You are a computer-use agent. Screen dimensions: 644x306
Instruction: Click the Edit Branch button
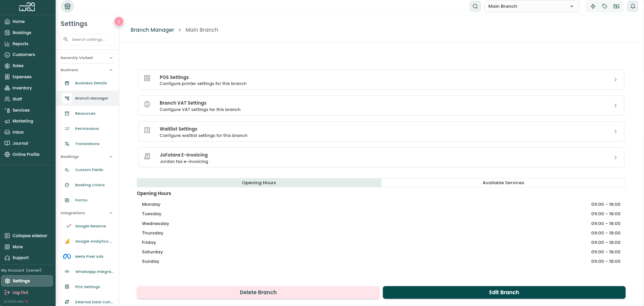point(504,293)
